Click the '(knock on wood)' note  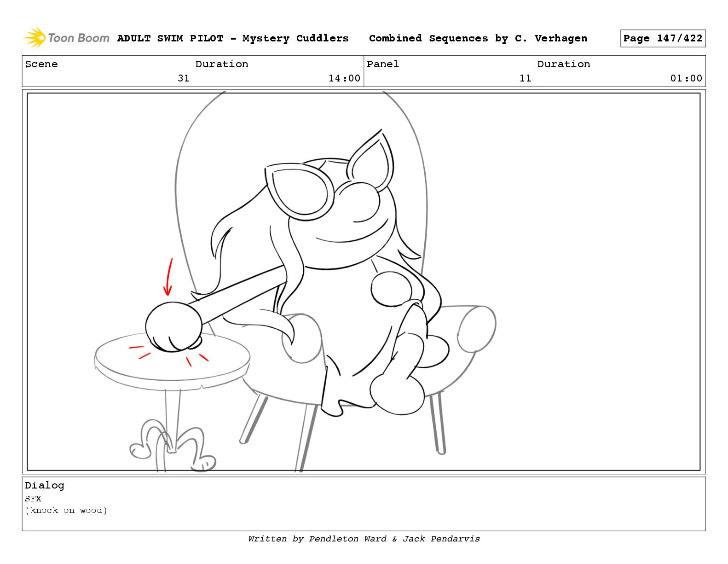click(66, 510)
